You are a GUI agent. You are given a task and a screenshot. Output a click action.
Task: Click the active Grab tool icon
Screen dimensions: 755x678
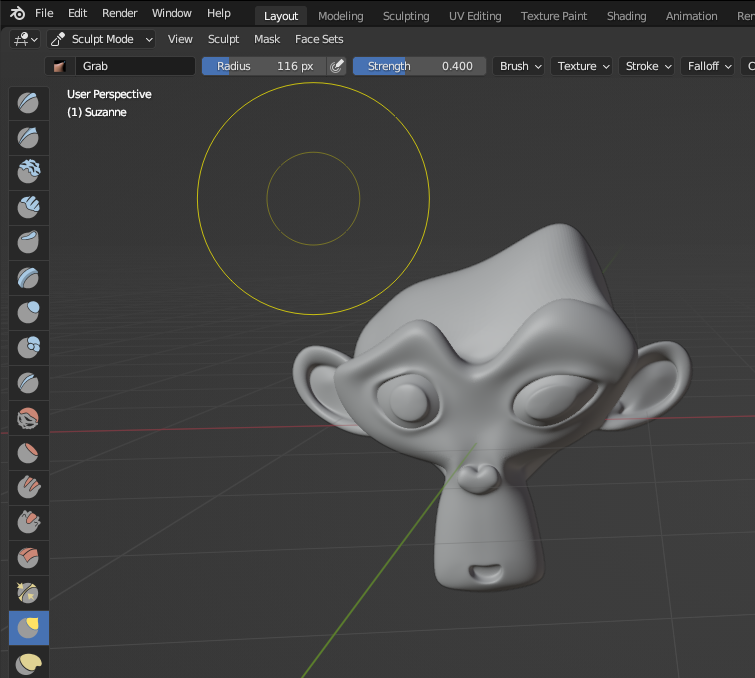pyautogui.click(x=28, y=628)
